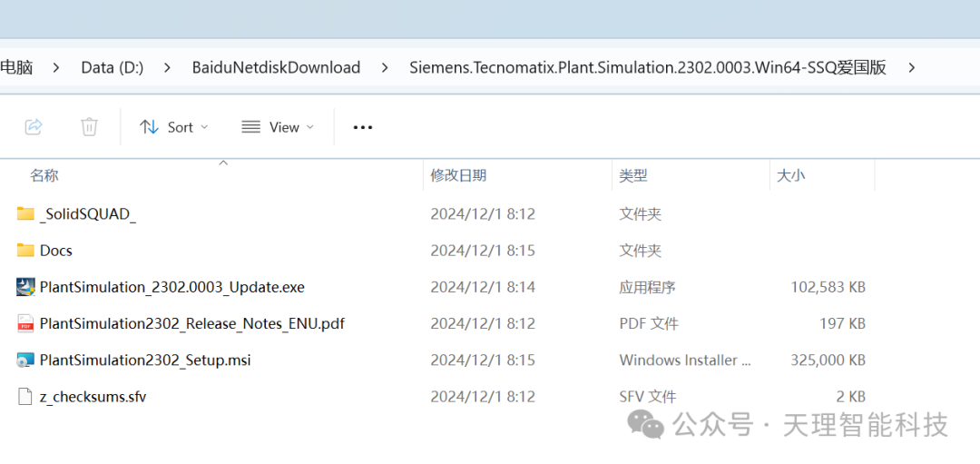Screen dimensions: 980x464
Task: Click the 197 KB size value
Action: point(842,324)
